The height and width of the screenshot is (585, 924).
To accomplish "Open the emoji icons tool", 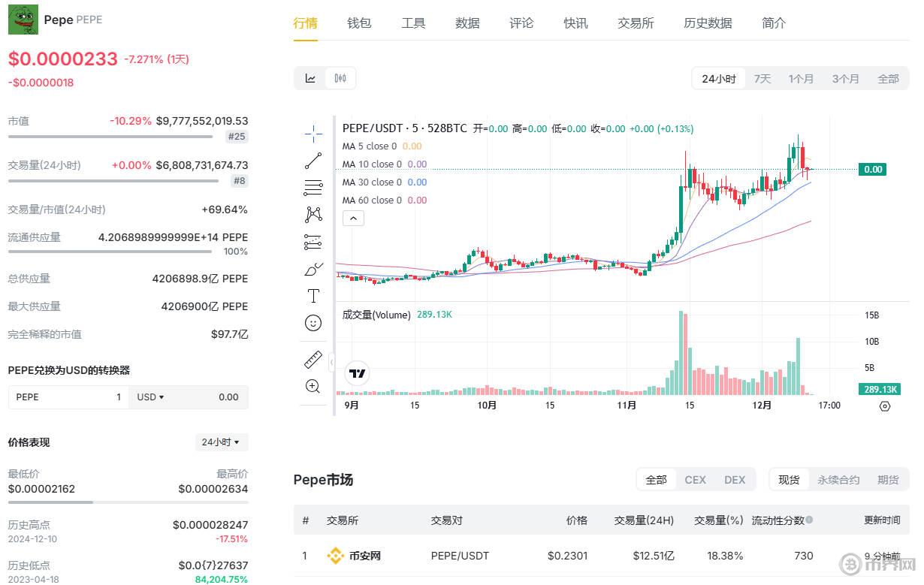I will tap(313, 323).
